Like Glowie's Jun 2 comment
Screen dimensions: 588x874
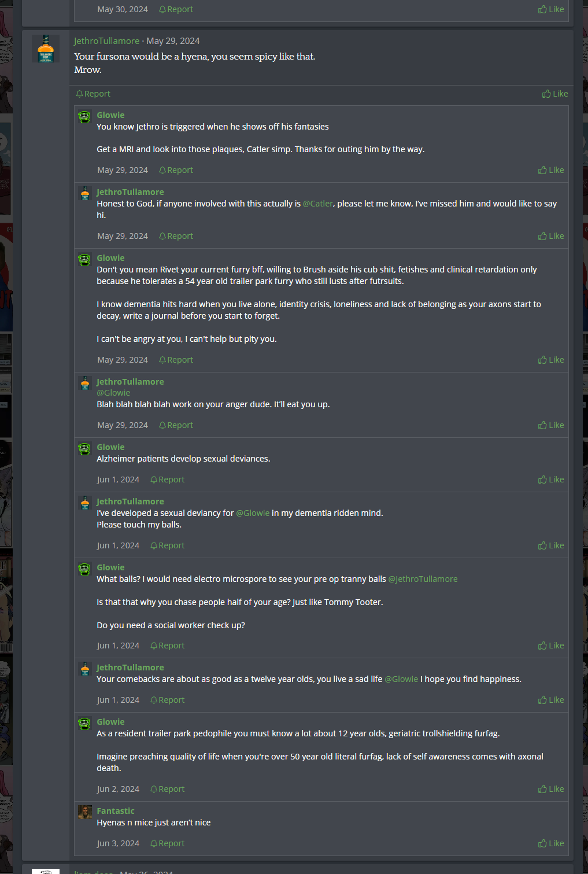pyautogui.click(x=551, y=789)
